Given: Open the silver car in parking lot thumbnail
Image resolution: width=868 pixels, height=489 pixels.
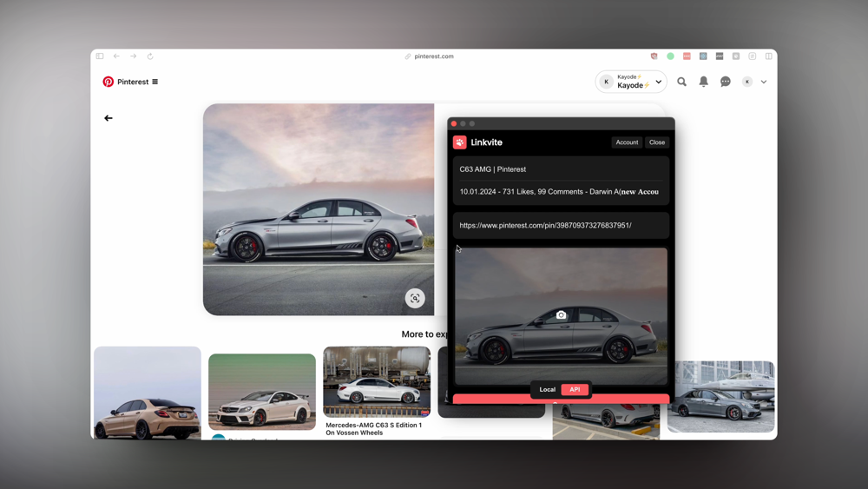Looking at the screenshot, I should [606, 421].
